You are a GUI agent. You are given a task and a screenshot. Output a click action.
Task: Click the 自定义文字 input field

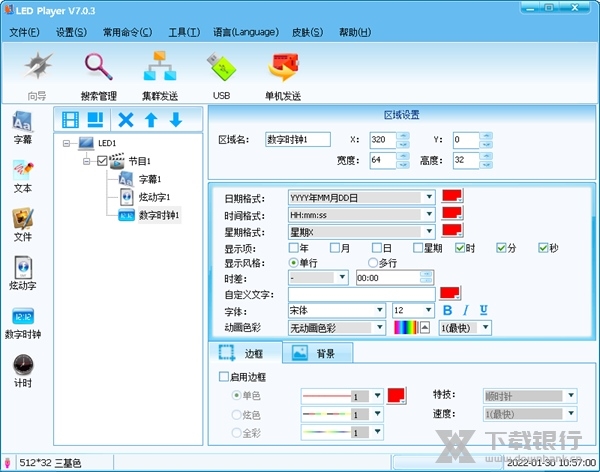pyautogui.click(x=362, y=294)
